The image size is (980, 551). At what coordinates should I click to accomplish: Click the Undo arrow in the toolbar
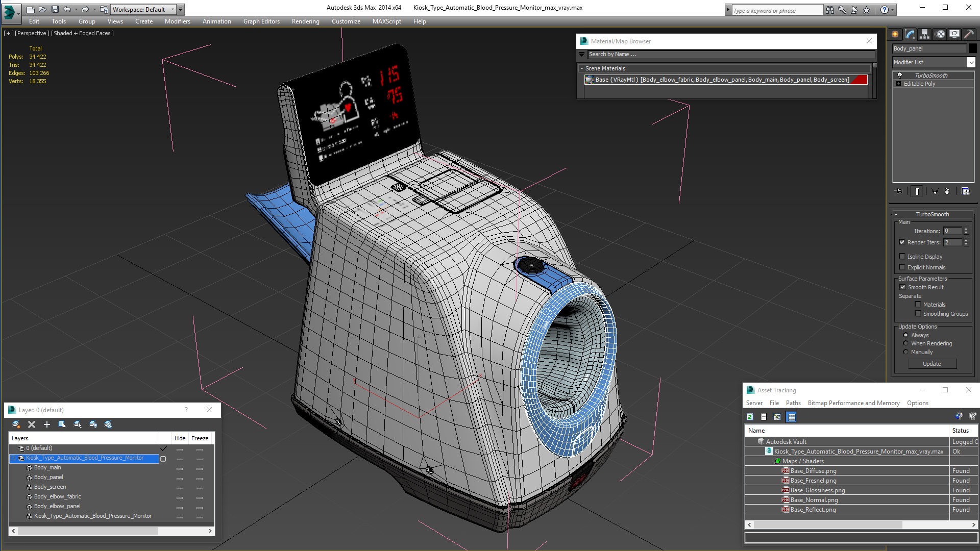67,9
